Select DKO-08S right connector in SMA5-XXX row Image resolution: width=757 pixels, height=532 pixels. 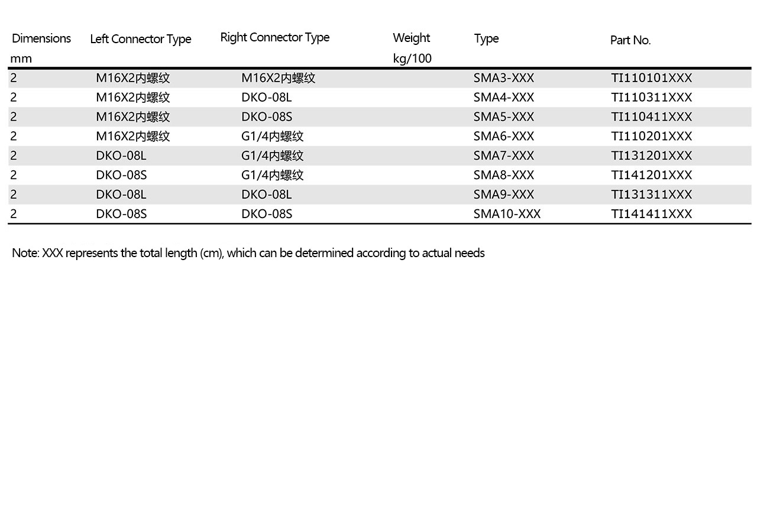pos(267,117)
